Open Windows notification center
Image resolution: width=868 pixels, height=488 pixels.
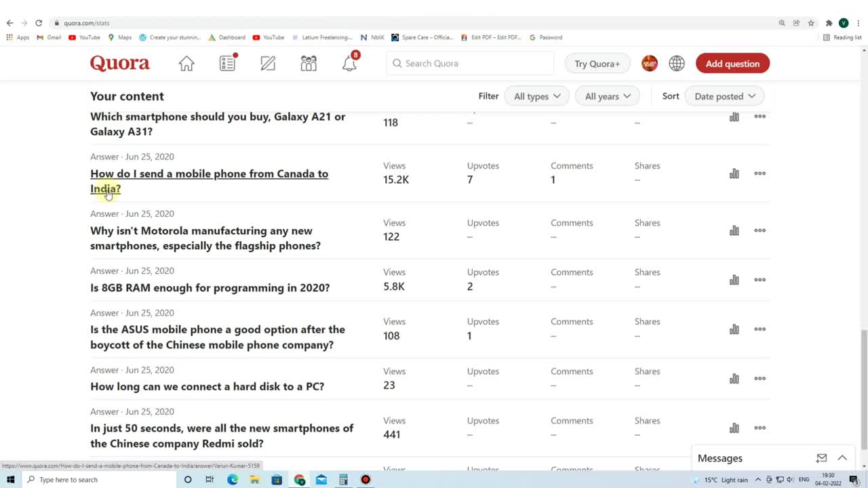(x=854, y=479)
